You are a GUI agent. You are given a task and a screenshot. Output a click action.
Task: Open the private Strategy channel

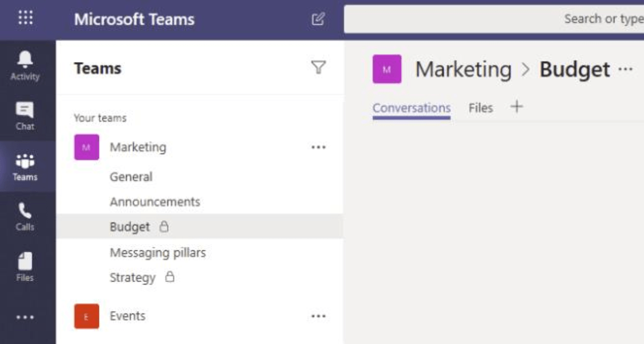[x=133, y=278]
